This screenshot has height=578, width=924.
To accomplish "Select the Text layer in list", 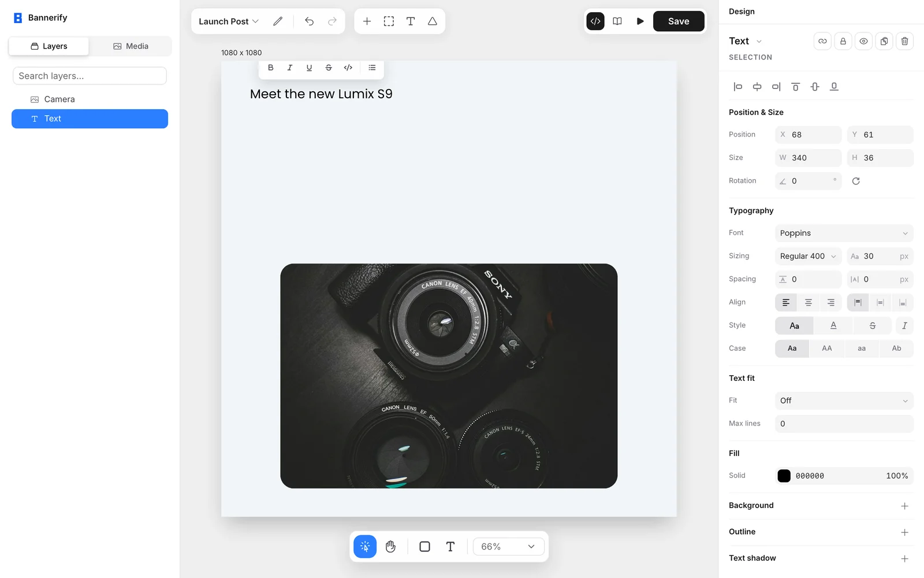I will pyautogui.click(x=90, y=118).
